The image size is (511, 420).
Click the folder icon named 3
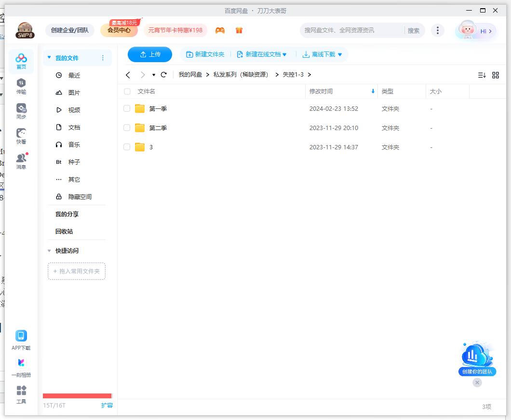(x=140, y=147)
